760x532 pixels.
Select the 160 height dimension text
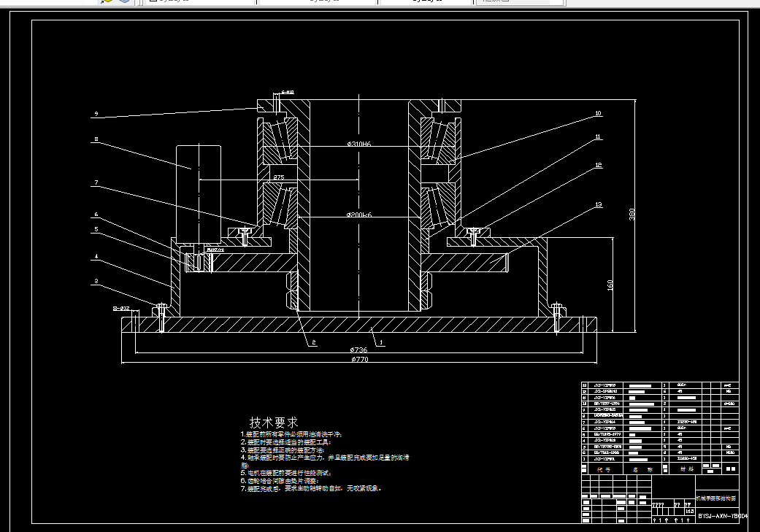610,285
